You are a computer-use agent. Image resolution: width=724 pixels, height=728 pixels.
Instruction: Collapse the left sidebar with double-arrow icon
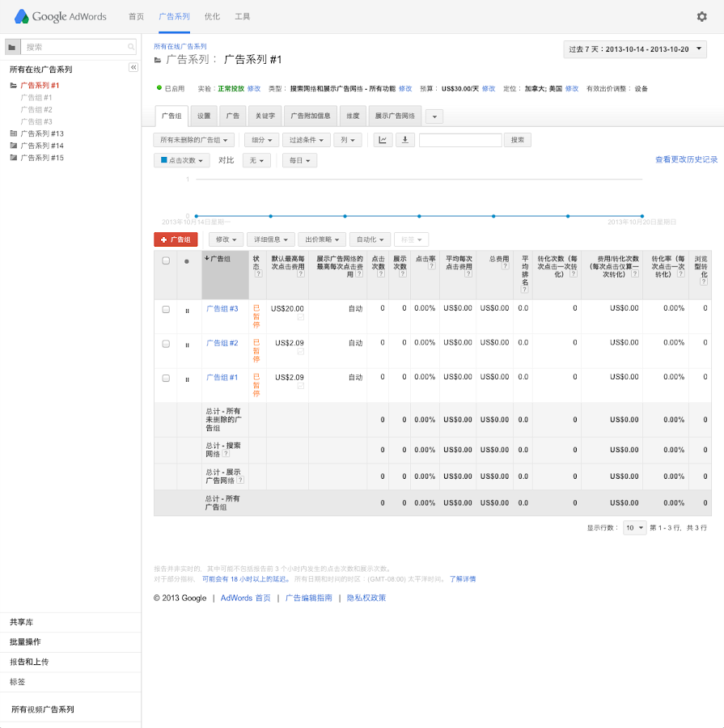pos(133,67)
